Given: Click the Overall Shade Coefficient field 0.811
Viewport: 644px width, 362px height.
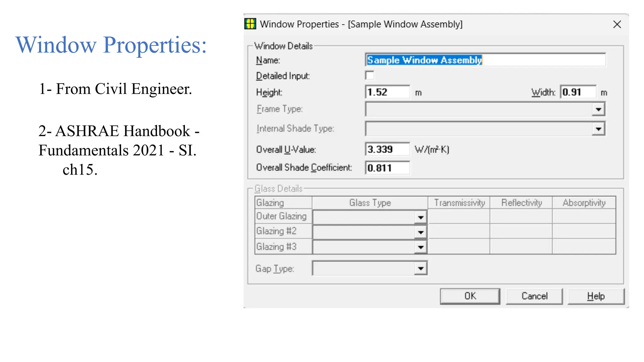Looking at the screenshot, I should (387, 168).
